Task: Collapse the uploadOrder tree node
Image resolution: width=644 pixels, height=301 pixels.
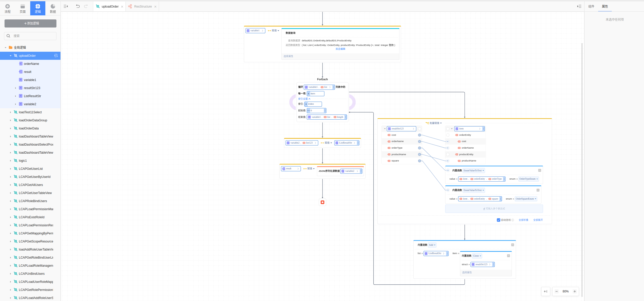Action: click(x=11, y=56)
